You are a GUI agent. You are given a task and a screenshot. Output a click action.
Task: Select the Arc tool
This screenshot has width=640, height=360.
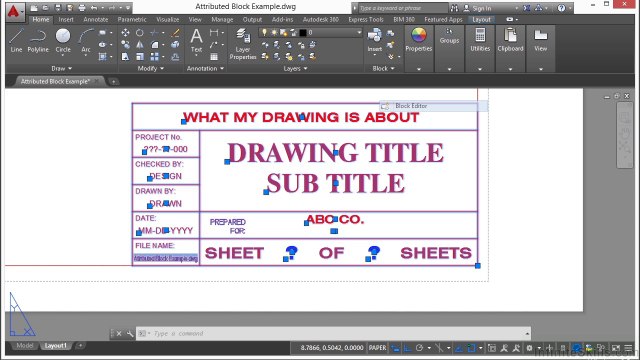tap(86, 40)
